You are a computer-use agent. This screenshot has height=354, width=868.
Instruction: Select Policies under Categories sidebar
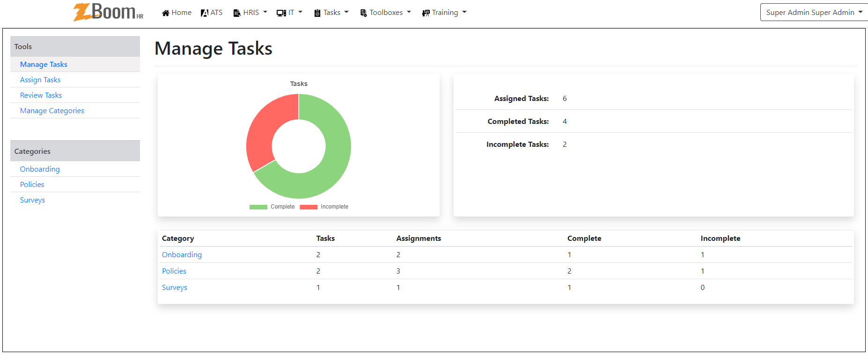tap(32, 185)
